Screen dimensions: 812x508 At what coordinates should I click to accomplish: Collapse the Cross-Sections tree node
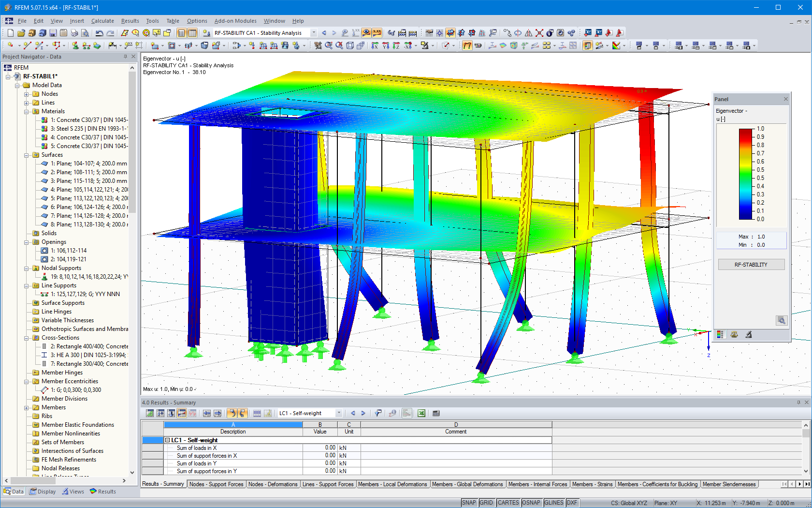tap(27, 338)
